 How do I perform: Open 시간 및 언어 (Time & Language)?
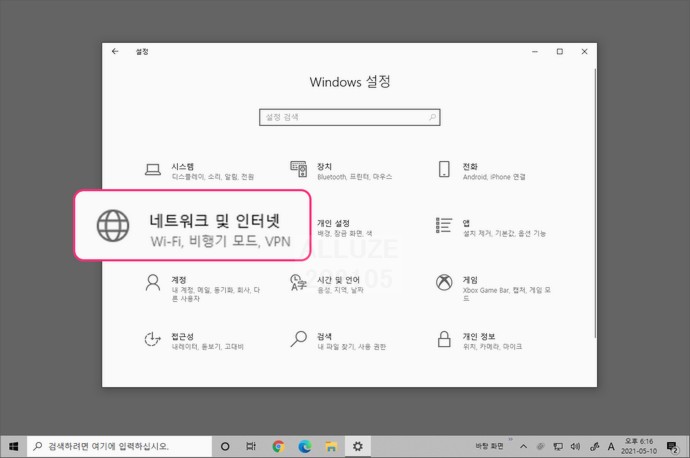(x=328, y=284)
